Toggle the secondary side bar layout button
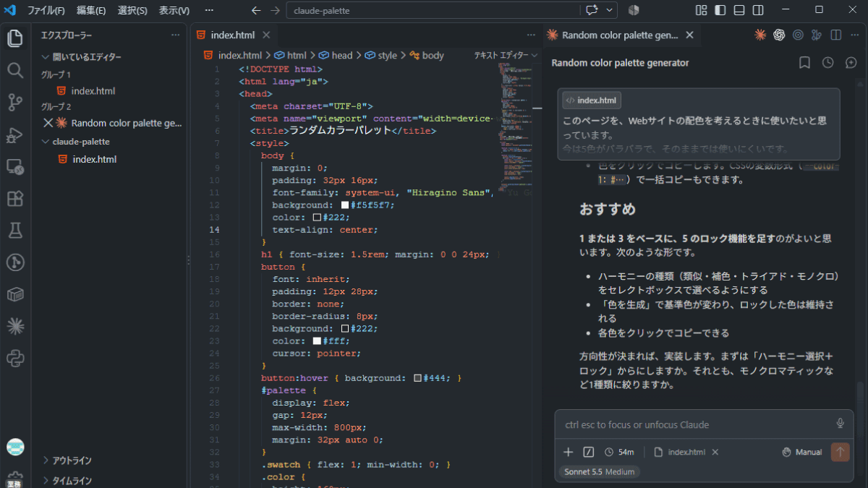Viewport: 868px width, 488px height. [x=758, y=10]
